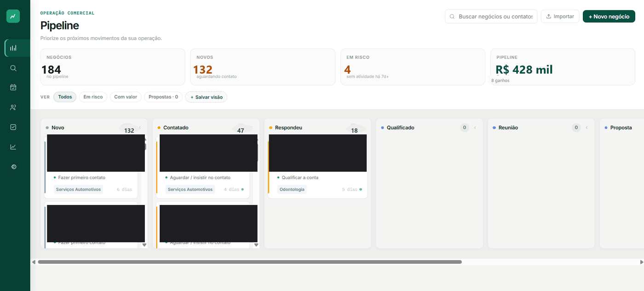Select the Todos filter chip
The image size is (644, 291).
click(65, 97)
